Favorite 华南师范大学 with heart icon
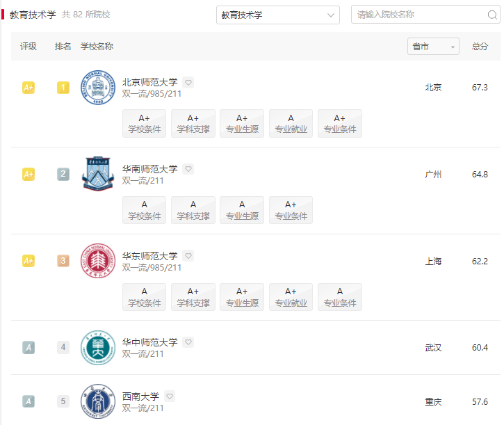The height and width of the screenshot is (425, 504). coord(188,169)
